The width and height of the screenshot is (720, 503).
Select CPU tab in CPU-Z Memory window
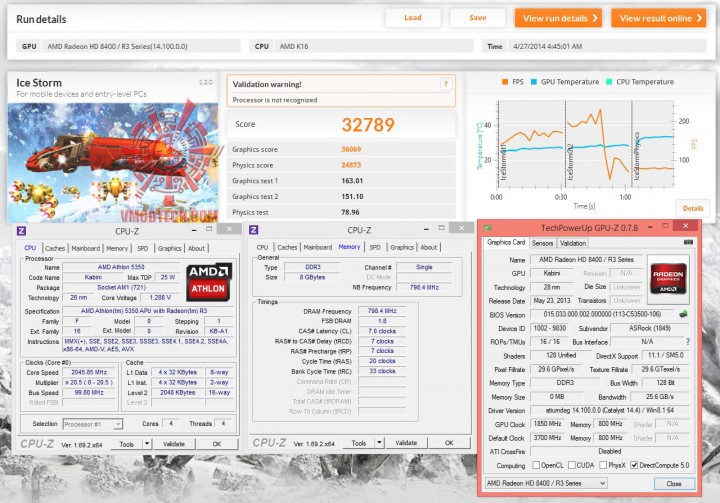[262, 247]
